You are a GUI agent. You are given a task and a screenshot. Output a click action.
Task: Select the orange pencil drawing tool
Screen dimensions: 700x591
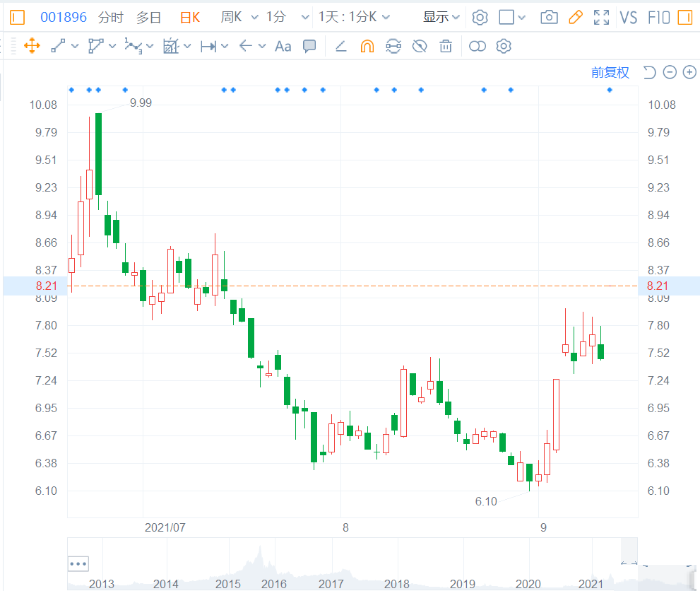pos(576,17)
